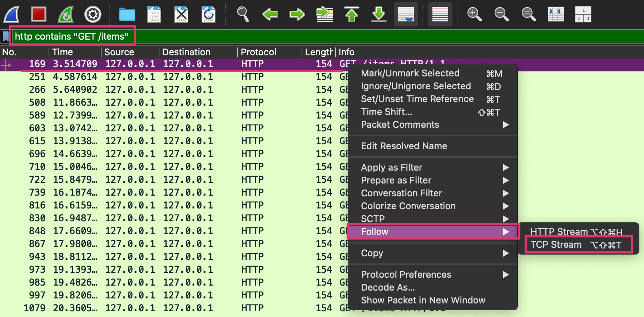Toggle auto-scroll during live capture
Image resolution: width=644 pixels, height=317 pixels.
[406, 14]
